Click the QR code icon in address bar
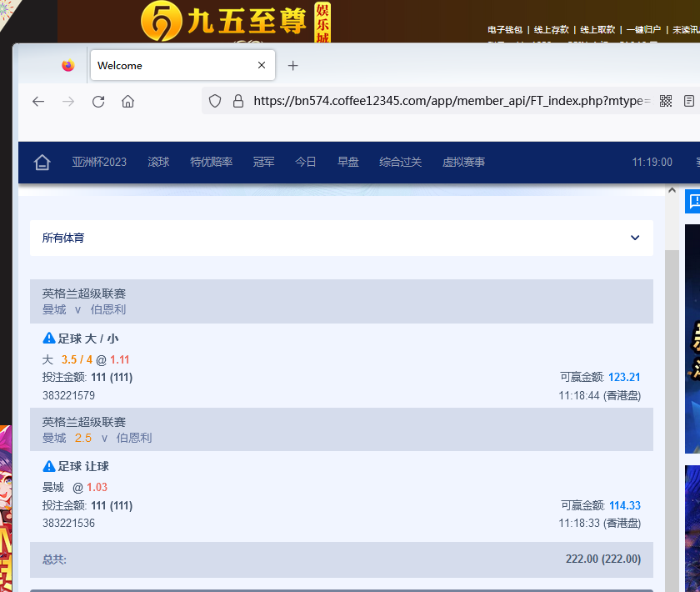Image resolution: width=700 pixels, height=592 pixels. coord(666,101)
